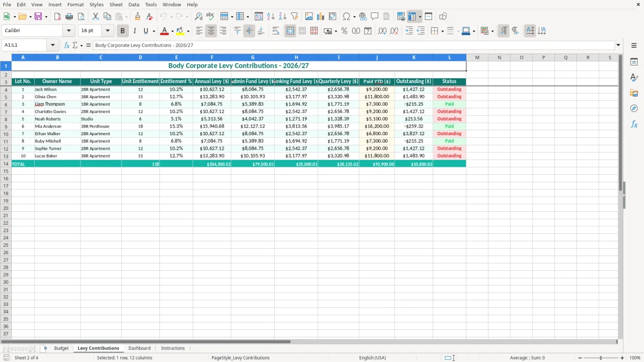Click the Cut scissors icon
Screen dimensions: 644x362
click(x=96, y=17)
